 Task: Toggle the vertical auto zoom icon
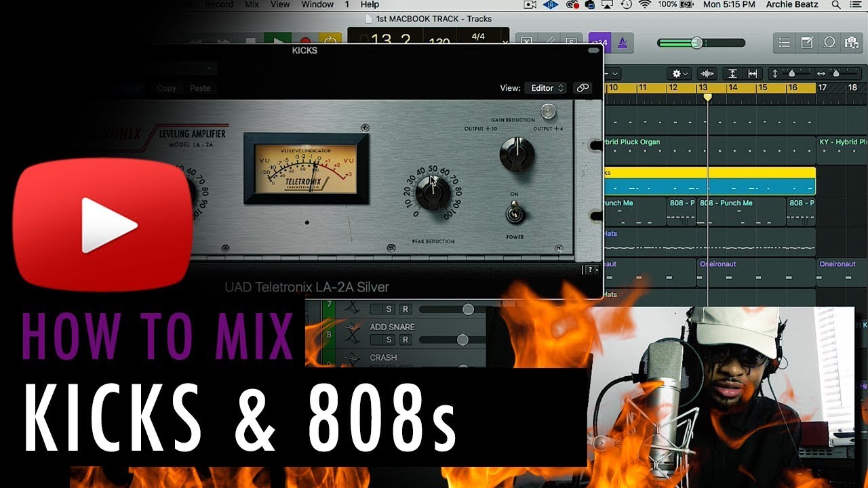point(733,73)
